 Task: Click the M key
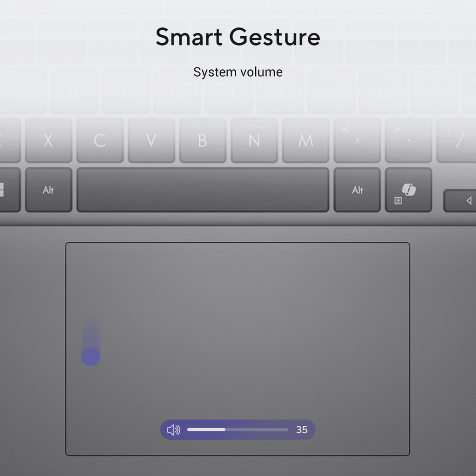306,140
